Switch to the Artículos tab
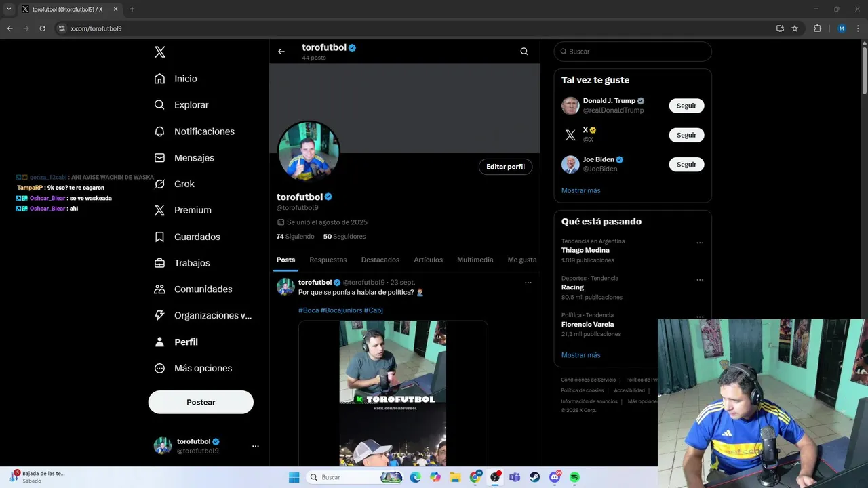The height and width of the screenshot is (488, 868). pyautogui.click(x=429, y=260)
